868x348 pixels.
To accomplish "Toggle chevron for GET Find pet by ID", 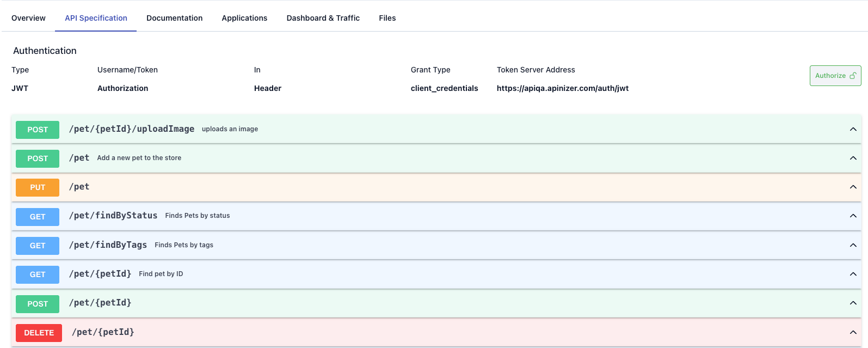I will coord(853,274).
